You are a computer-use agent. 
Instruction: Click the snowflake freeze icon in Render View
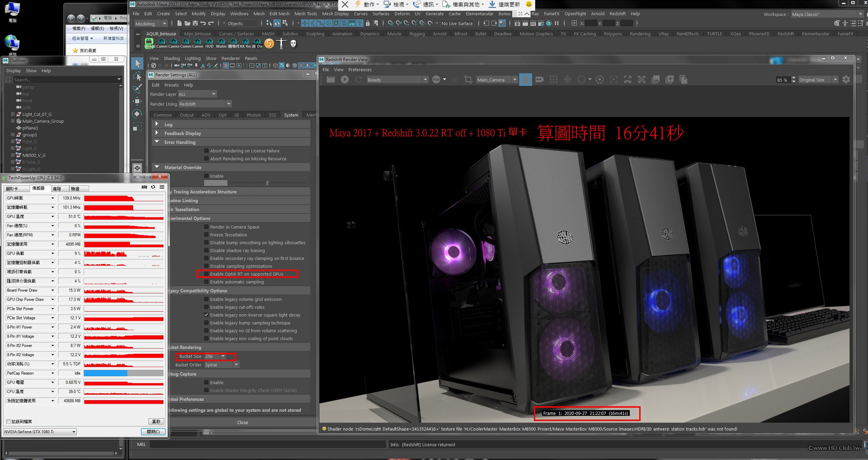click(x=567, y=79)
